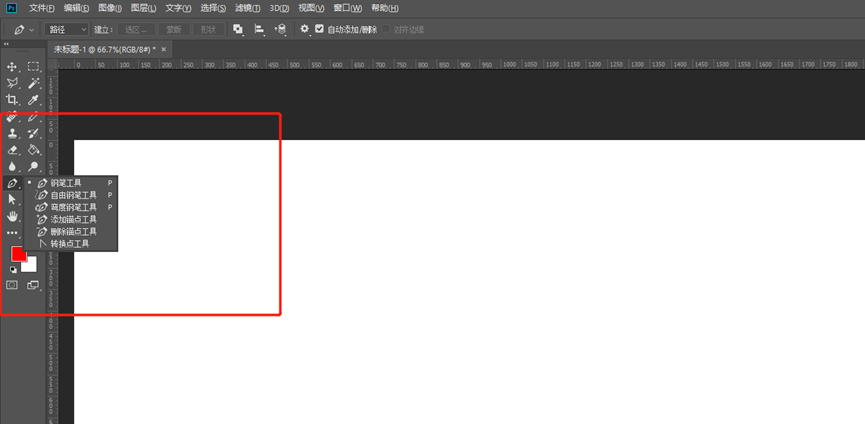Switch to the Eraser tool

(12, 149)
